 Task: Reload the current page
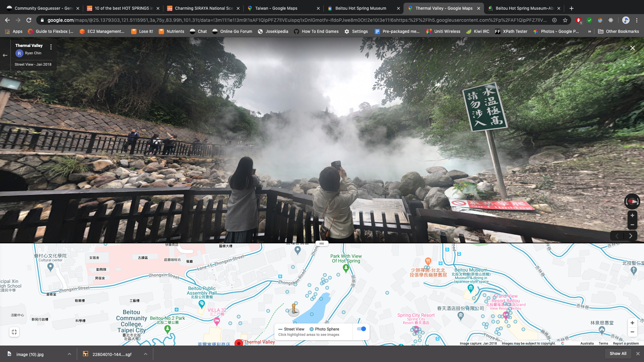(29, 20)
